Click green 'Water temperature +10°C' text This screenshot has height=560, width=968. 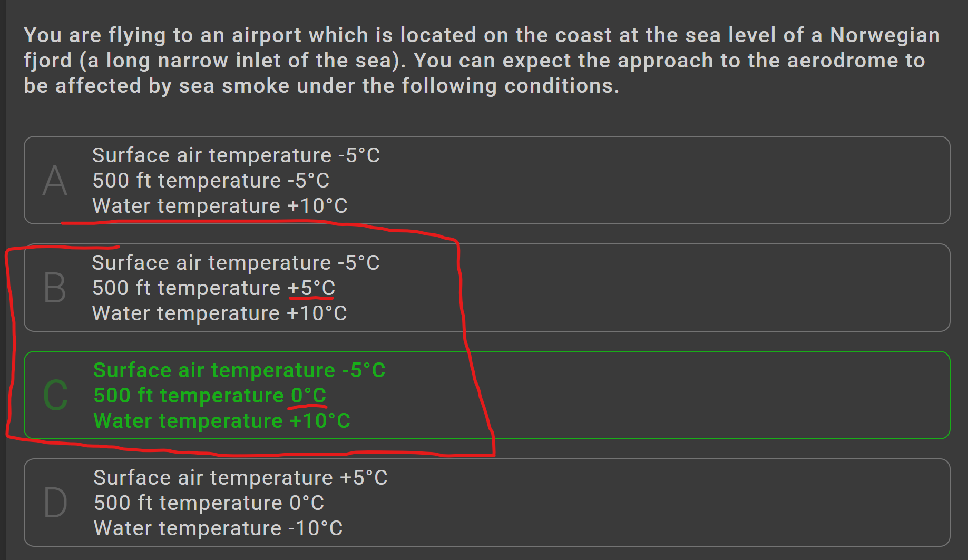[x=222, y=421]
